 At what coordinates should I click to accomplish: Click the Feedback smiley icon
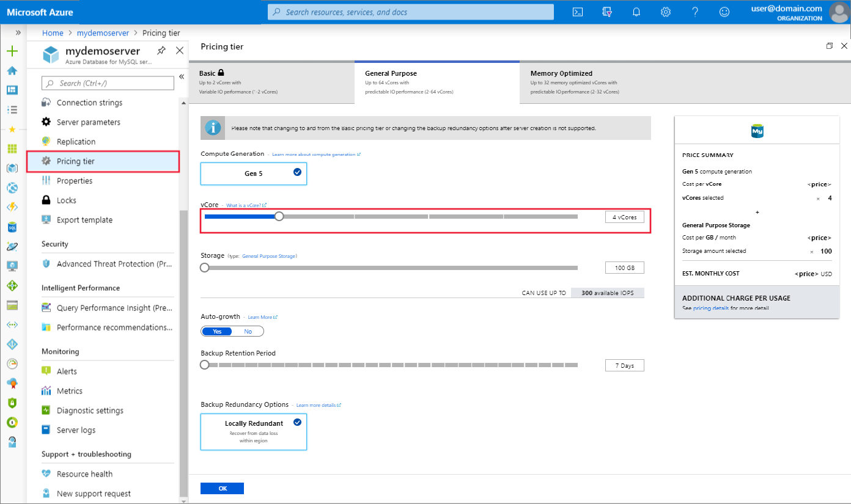[x=724, y=12]
